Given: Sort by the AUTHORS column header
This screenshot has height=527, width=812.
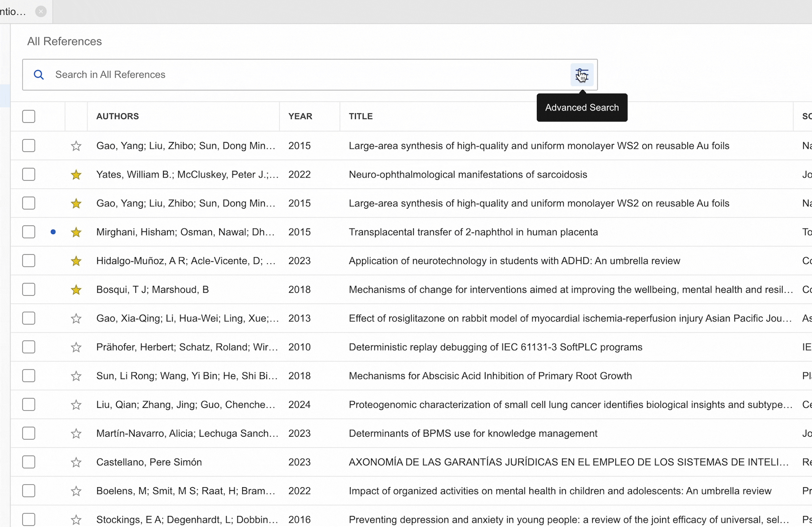Looking at the screenshot, I should [117, 116].
